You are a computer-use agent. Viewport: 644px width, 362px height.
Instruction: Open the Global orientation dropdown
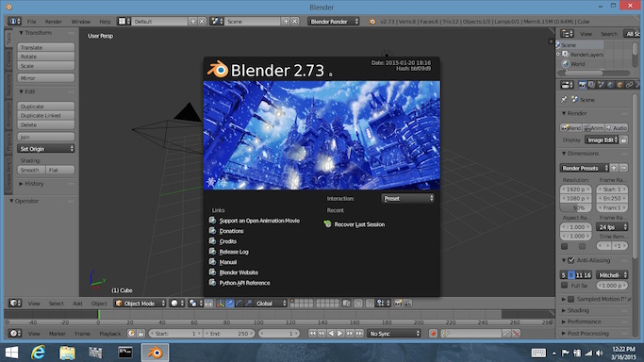tap(271, 304)
